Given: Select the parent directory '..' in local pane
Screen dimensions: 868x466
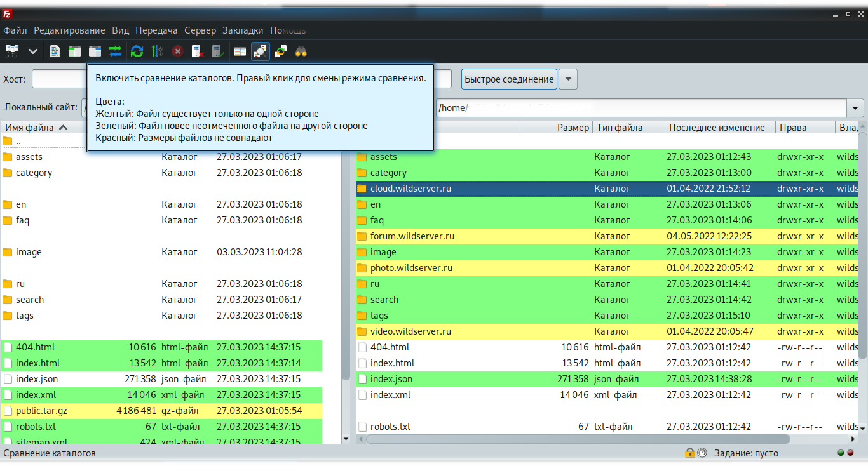Looking at the screenshot, I should click(44, 141).
